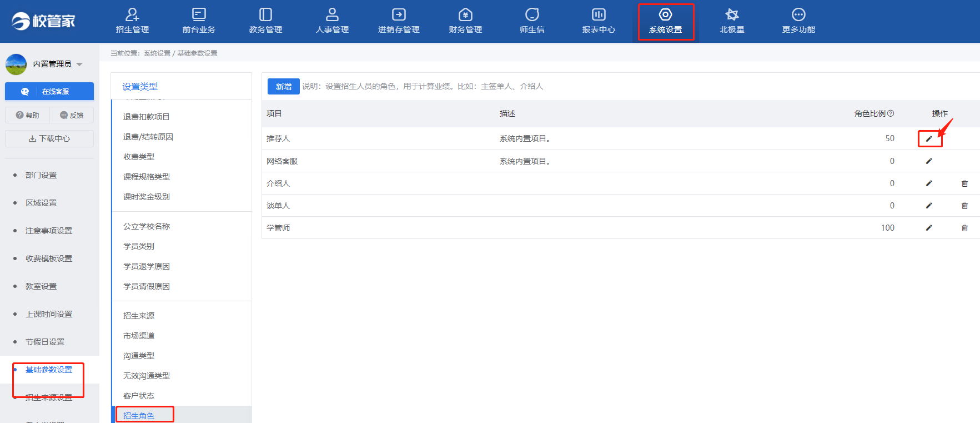Select 无效沟通类型 setting type
The width and height of the screenshot is (980, 423).
pyautogui.click(x=147, y=376)
